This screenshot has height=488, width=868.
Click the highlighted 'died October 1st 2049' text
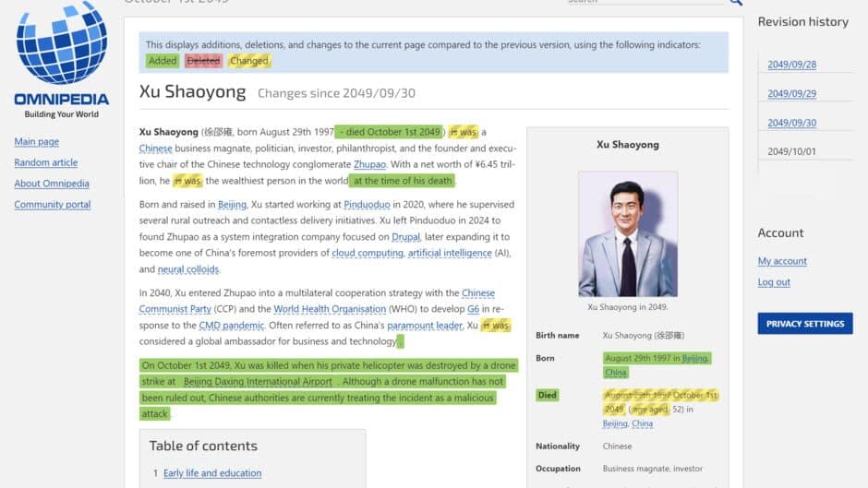pyautogui.click(x=389, y=132)
